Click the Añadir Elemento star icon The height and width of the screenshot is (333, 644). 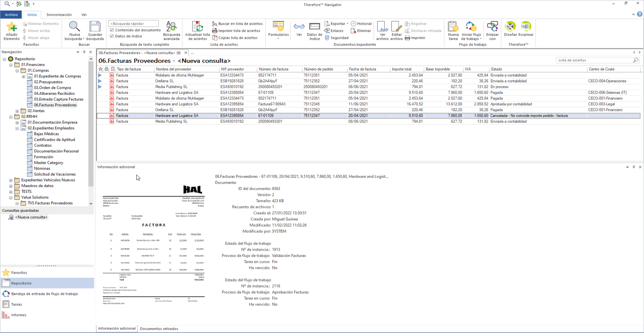point(12,27)
